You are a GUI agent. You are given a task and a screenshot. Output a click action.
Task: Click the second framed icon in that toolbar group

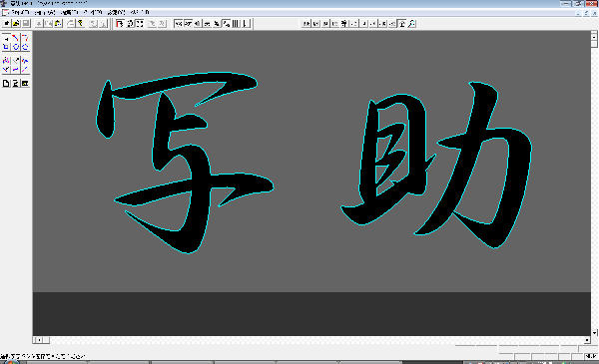point(188,24)
